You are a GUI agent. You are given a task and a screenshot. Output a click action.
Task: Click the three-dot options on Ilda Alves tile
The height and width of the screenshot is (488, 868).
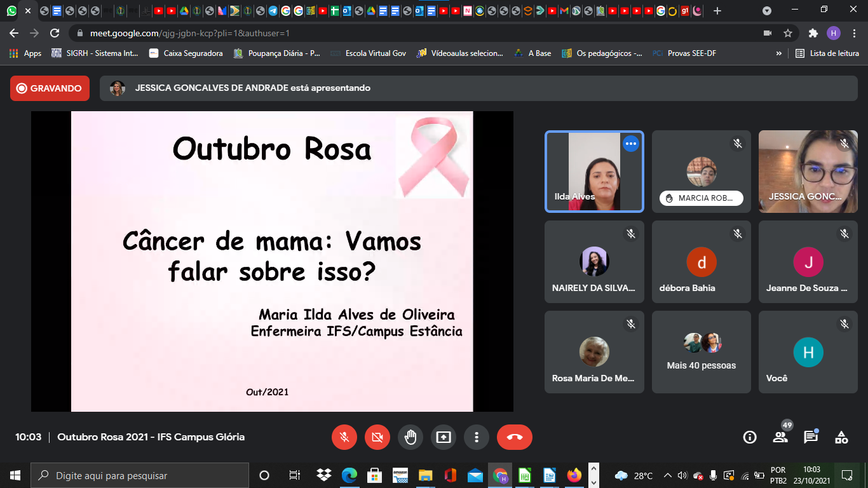tap(630, 144)
